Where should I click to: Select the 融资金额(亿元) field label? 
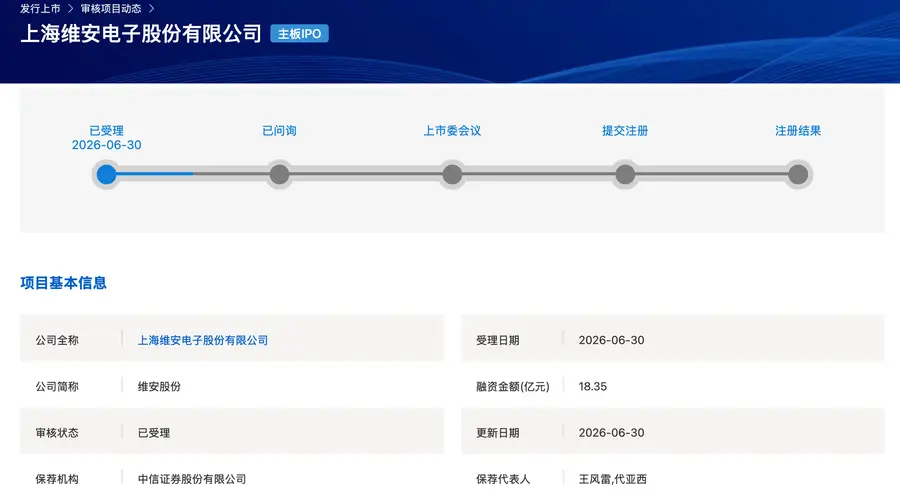click(513, 386)
